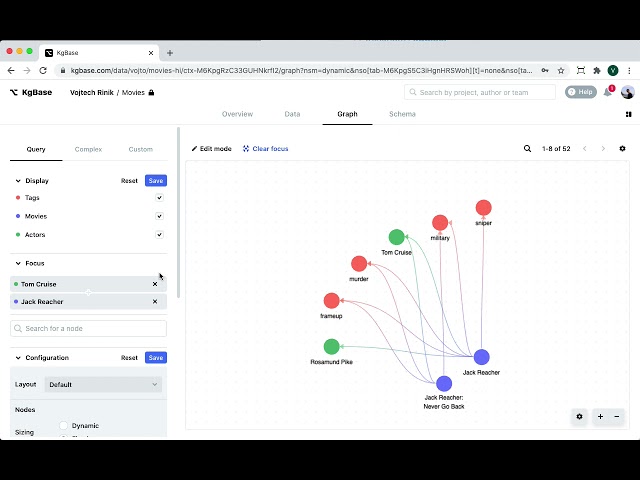Click the Search for a node field

click(88, 329)
